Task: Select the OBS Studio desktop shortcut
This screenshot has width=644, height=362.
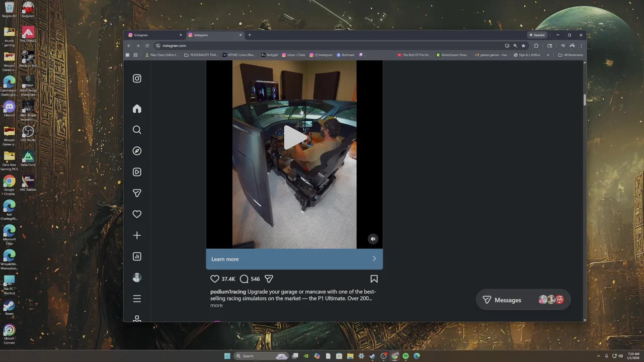Action: pos(28,133)
